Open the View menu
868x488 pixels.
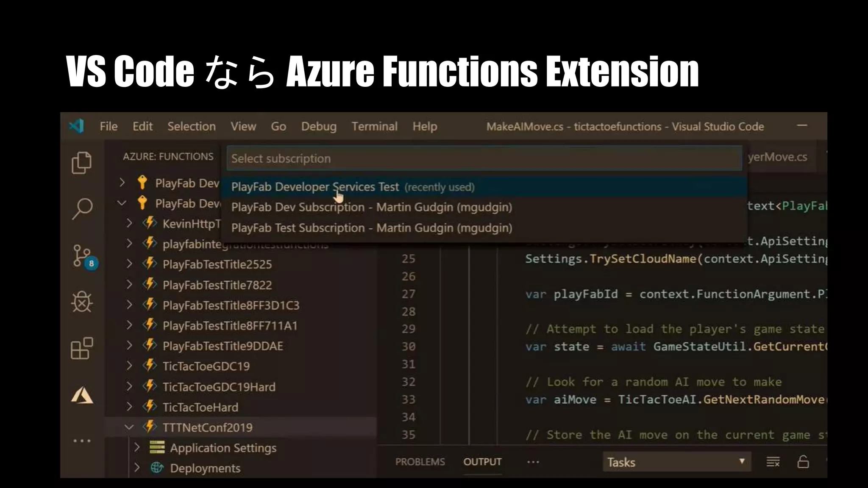pos(243,126)
